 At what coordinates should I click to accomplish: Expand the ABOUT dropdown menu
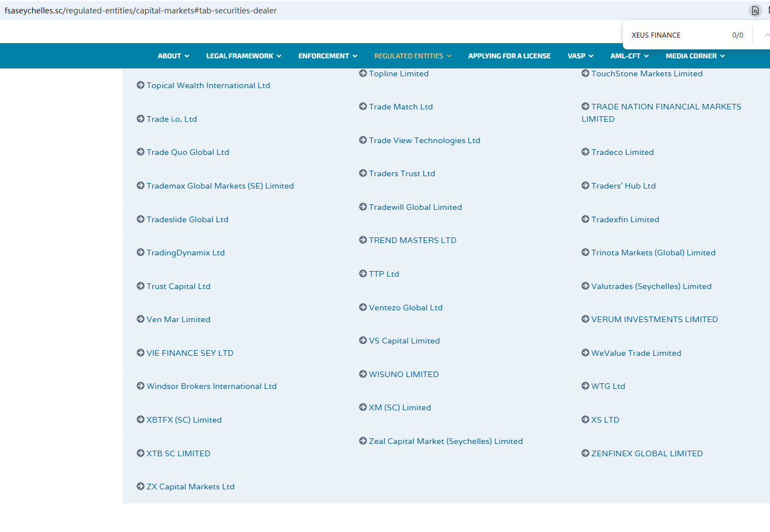tap(173, 56)
